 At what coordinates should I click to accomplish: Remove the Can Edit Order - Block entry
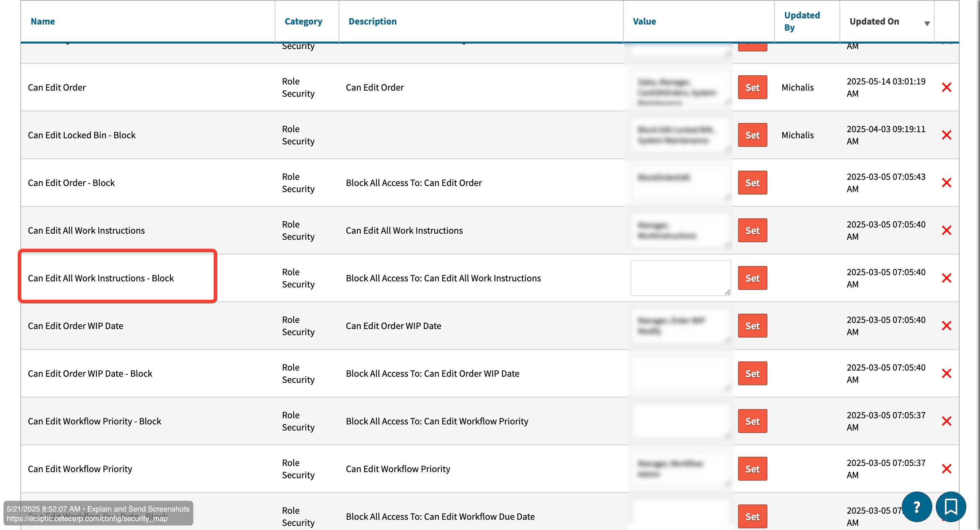(x=946, y=183)
